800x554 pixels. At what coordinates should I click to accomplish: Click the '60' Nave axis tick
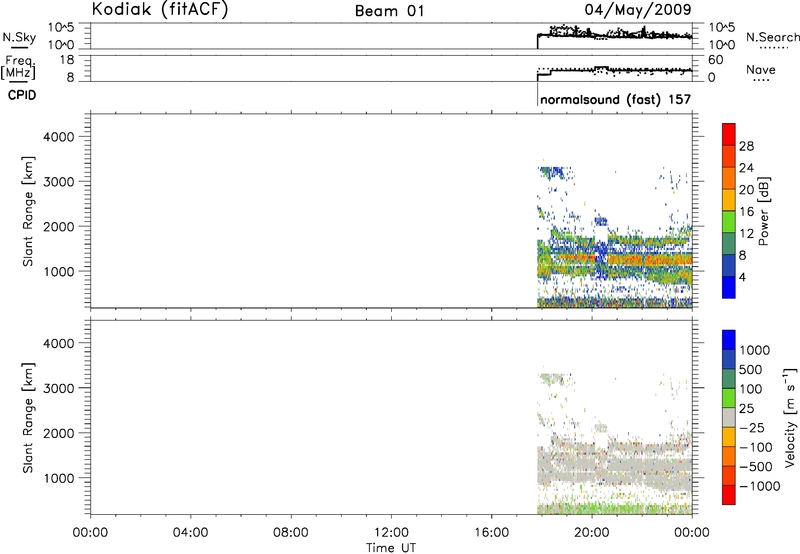[715, 60]
